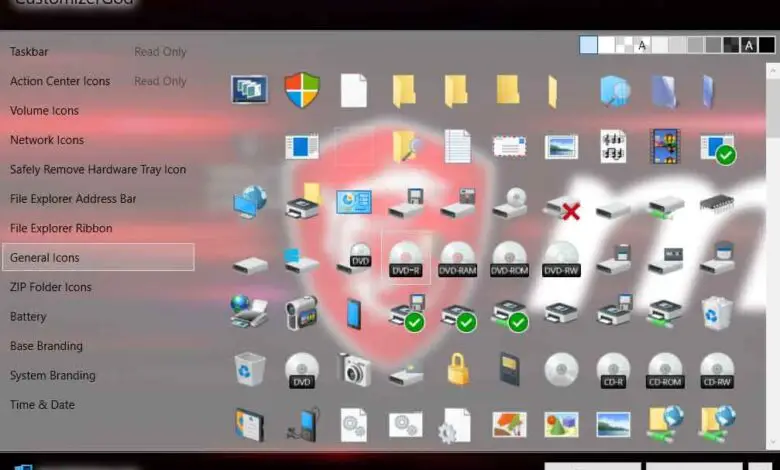Select the lined text document icon

(x=458, y=146)
